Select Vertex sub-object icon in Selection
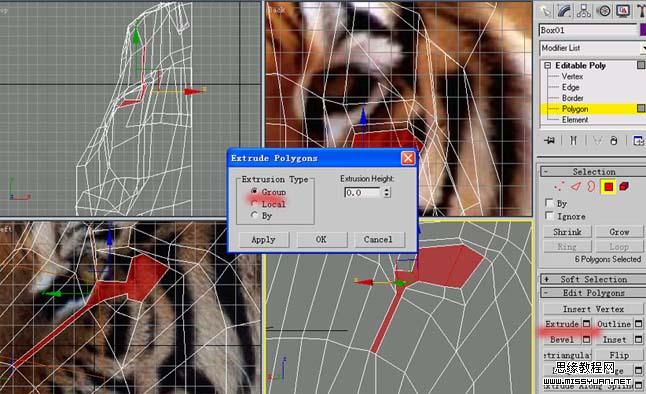This screenshot has height=394, width=646. tap(559, 187)
